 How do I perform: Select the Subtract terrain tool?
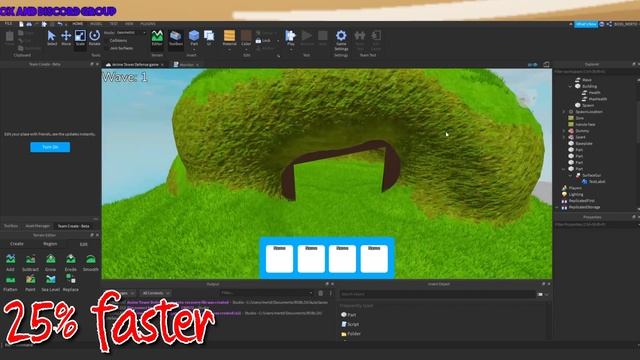pos(30,262)
